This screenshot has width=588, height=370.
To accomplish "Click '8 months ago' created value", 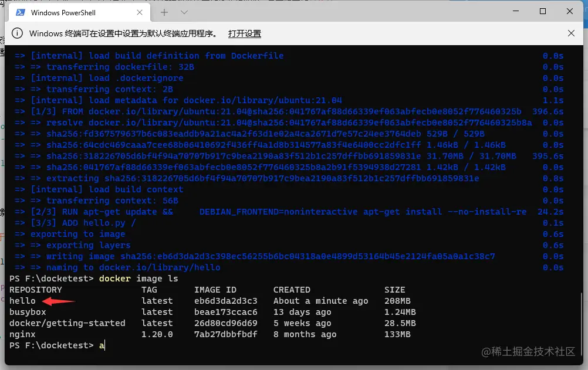I will pyautogui.click(x=305, y=334).
